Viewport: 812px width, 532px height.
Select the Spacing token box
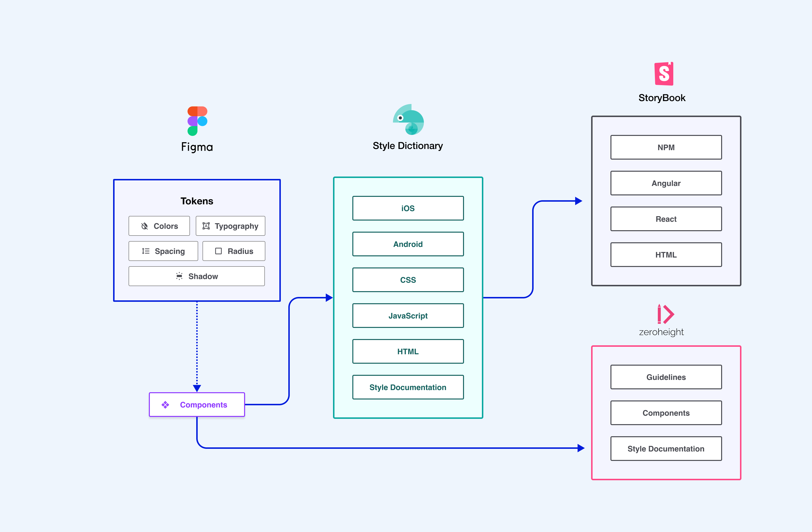[163, 251]
